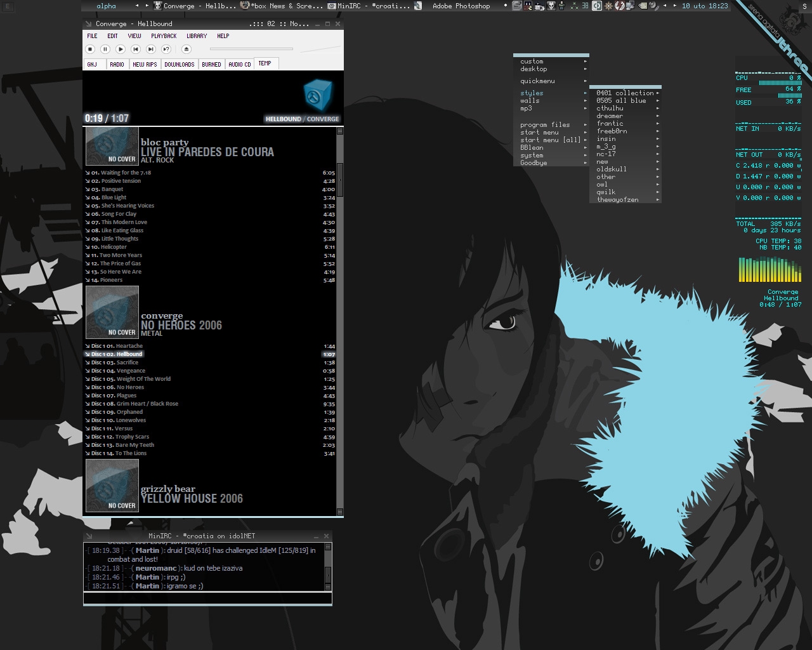Click the taskbar clock '10 uto 18:23'
Viewport: 812px width, 650px height.
(705, 6)
